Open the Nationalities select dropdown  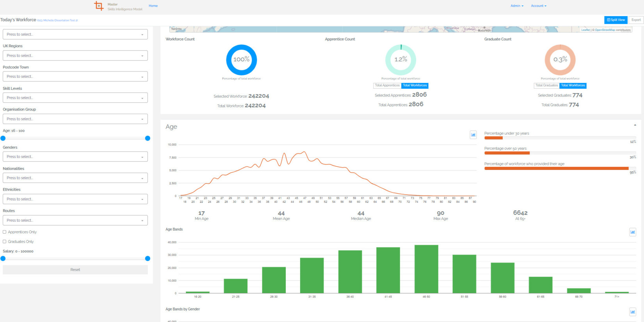pyautogui.click(x=75, y=178)
